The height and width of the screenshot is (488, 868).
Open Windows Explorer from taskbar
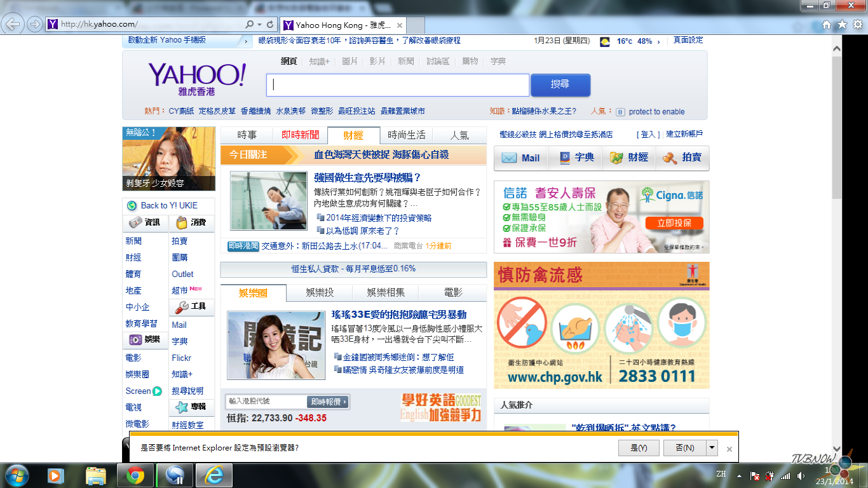click(95, 475)
